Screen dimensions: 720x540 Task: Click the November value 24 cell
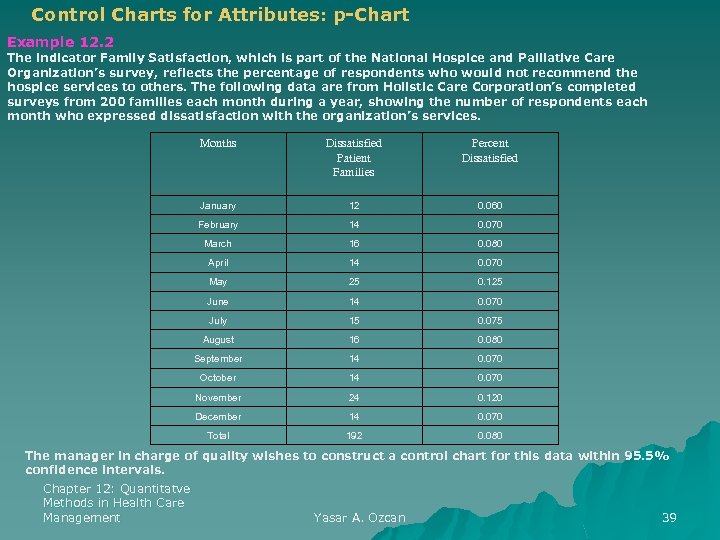pos(354,398)
